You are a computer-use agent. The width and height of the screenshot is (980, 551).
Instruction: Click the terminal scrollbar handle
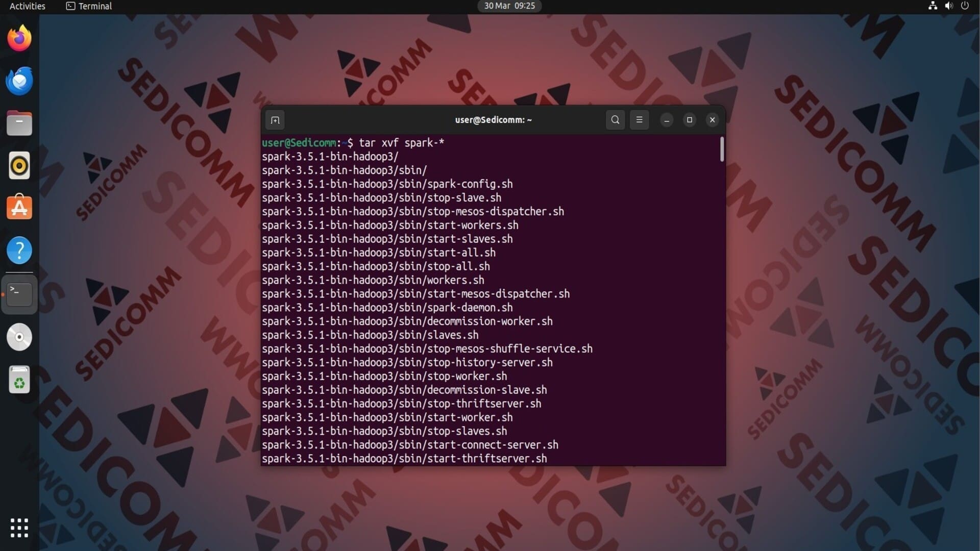(x=722, y=149)
